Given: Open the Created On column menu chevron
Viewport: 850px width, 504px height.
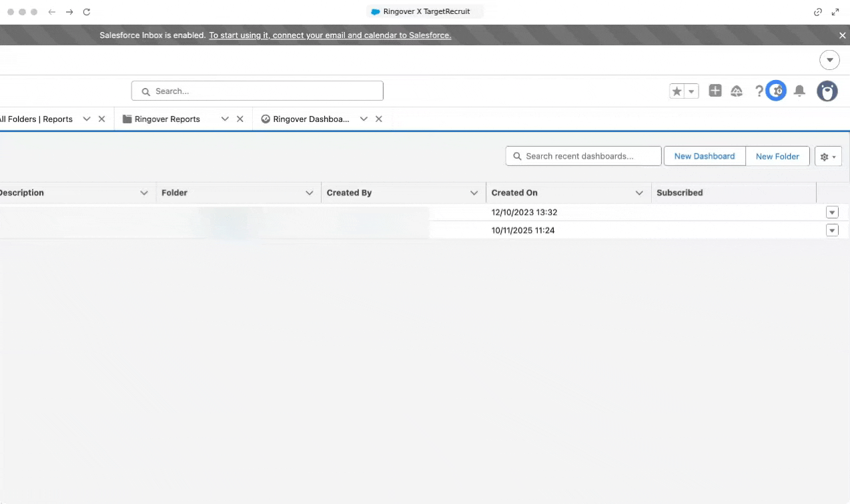Looking at the screenshot, I should click(x=639, y=193).
